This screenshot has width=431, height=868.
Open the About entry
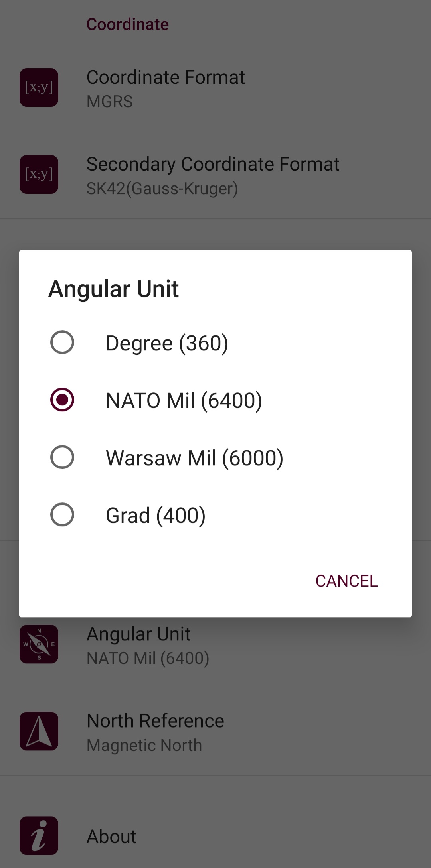(215, 836)
